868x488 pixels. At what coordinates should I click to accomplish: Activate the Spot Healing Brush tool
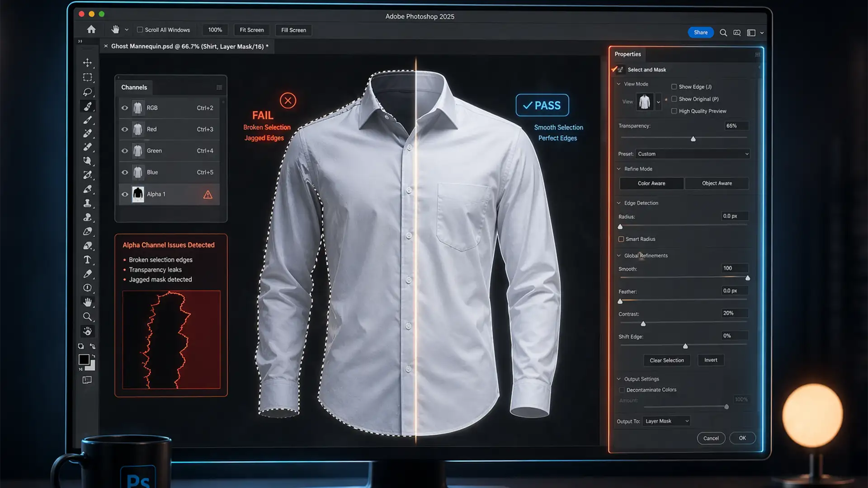coord(88,106)
